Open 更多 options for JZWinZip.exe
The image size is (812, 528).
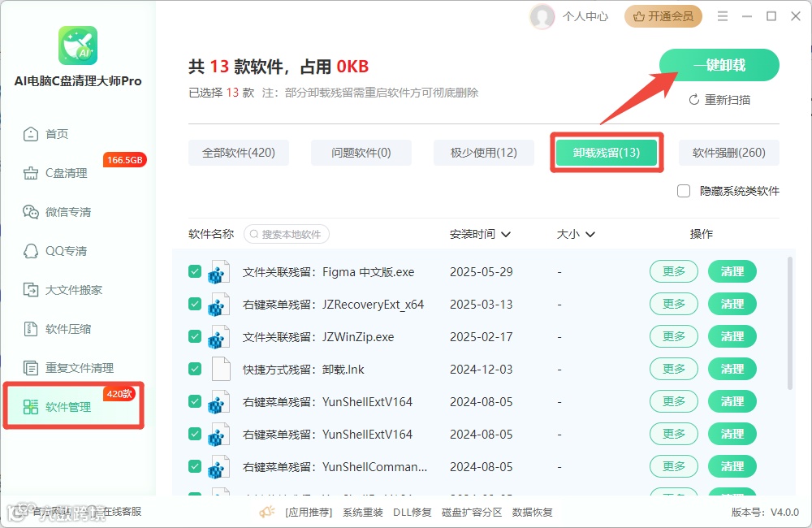[x=674, y=336]
